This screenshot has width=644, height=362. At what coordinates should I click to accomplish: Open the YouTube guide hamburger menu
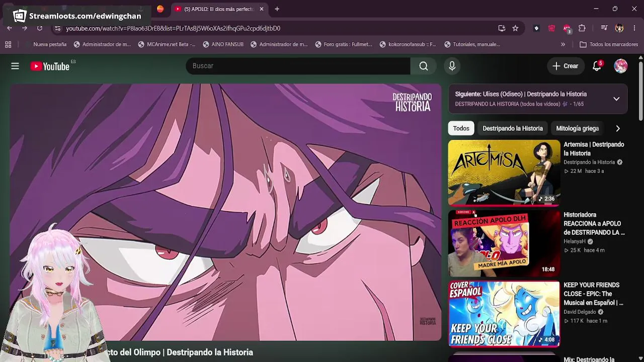[x=15, y=66]
